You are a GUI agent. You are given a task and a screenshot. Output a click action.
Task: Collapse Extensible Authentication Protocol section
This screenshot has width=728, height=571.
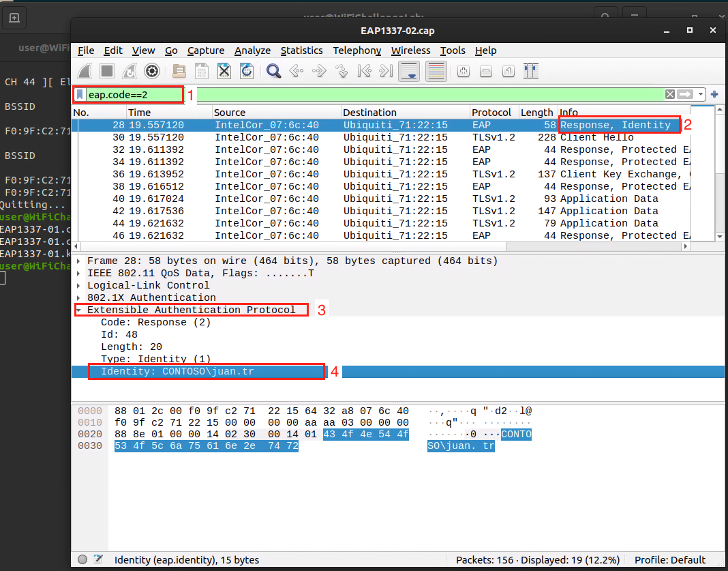tap(79, 310)
